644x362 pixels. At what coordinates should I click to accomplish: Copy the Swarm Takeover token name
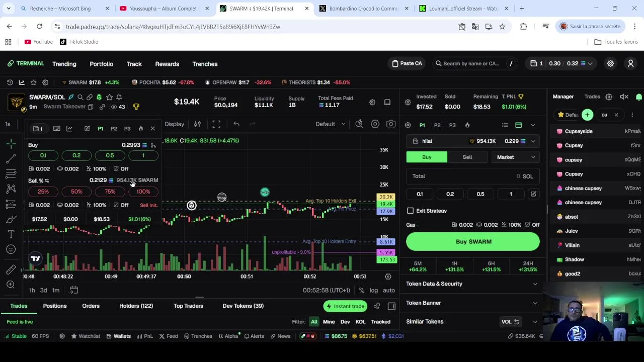coord(91,107)
